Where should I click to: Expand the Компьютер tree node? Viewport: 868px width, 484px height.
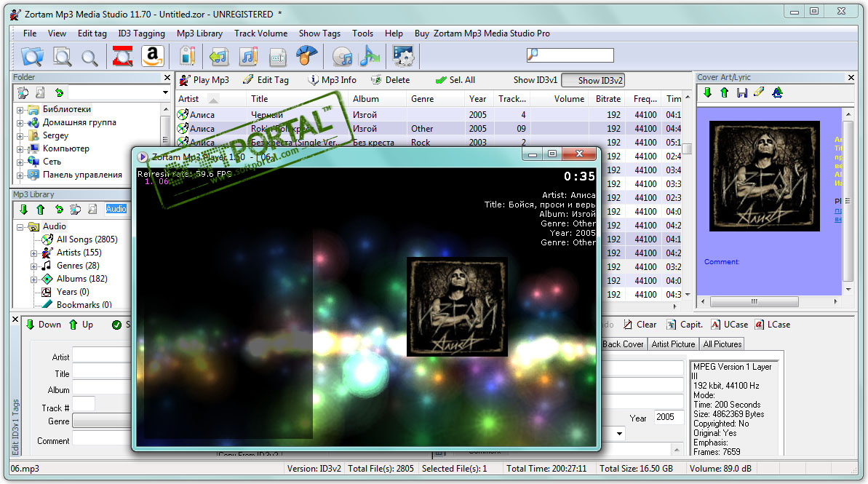20,149
